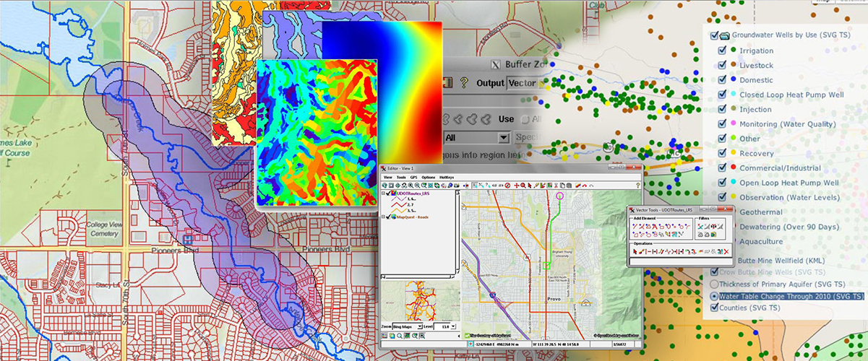
Task: Expand the MapQuest - Roads layer tree node
Action: click(x=383, y=217)
